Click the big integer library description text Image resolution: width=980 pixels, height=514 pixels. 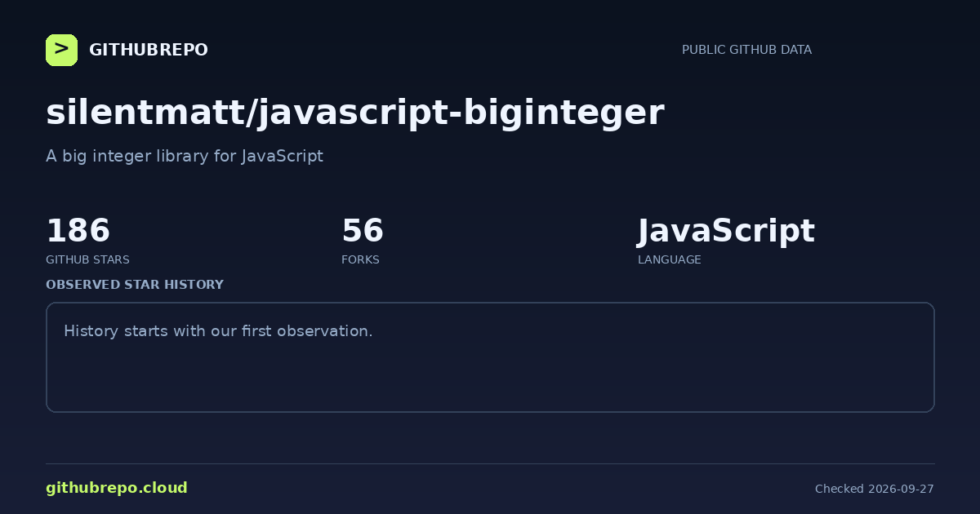coord(185,156)
